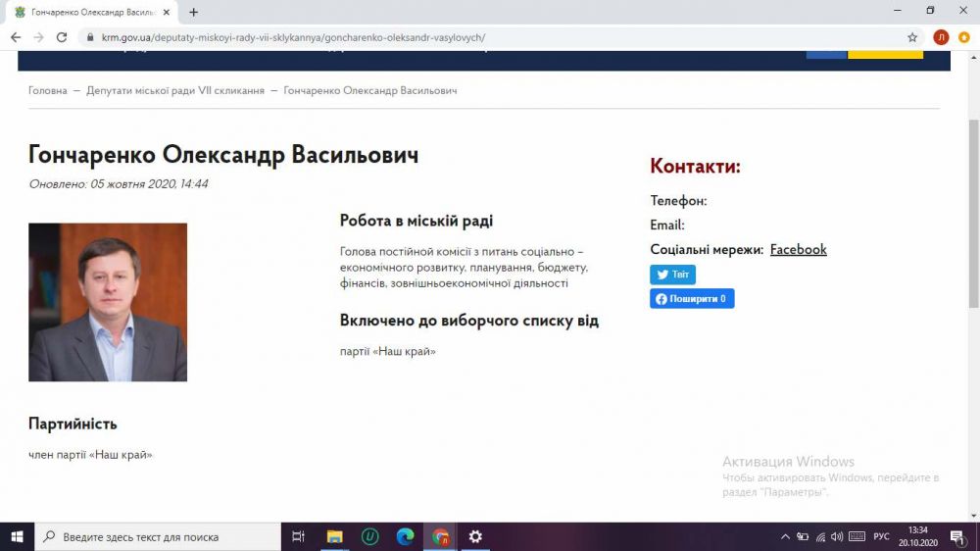Open the Windows Start menu
Viewport: 980px width, 551px height.
[x=17, y=536]
